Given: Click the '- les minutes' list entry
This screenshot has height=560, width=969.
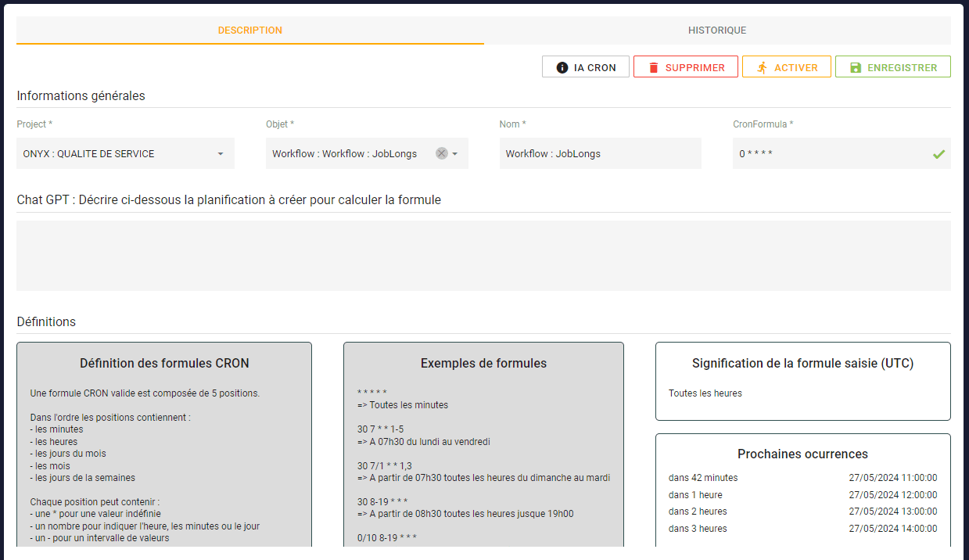Looking at the screenshot, I should tap(56, 429).
